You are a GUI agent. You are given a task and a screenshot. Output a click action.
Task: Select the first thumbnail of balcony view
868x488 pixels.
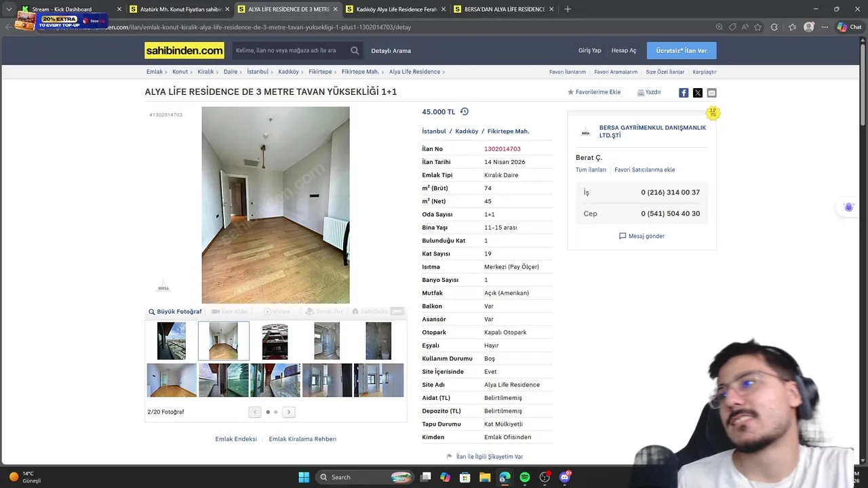[x=172, y=341]
